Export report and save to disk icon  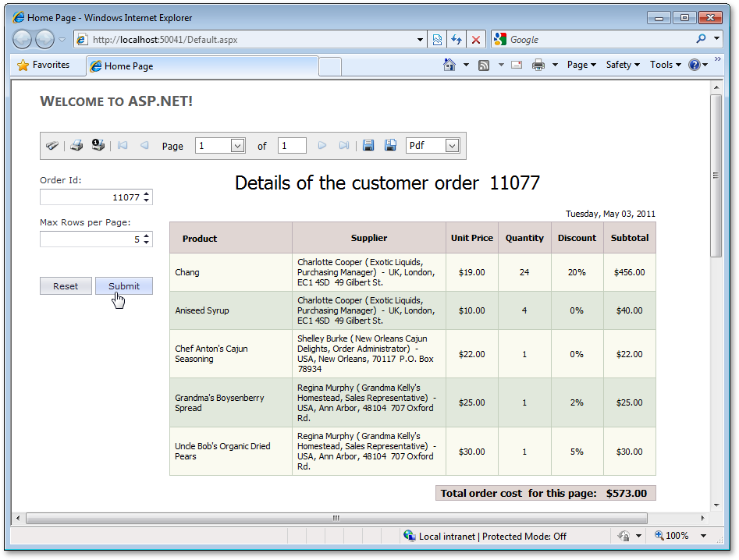pos(369,146)
